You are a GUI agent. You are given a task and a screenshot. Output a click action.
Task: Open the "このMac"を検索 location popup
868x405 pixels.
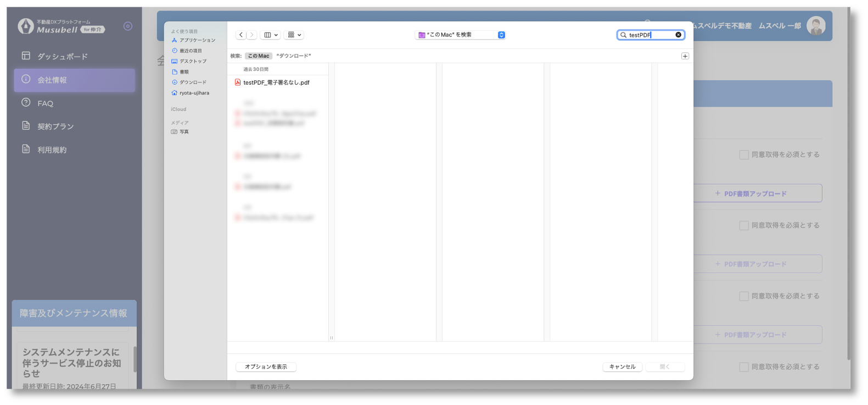(x=460, y=35)
